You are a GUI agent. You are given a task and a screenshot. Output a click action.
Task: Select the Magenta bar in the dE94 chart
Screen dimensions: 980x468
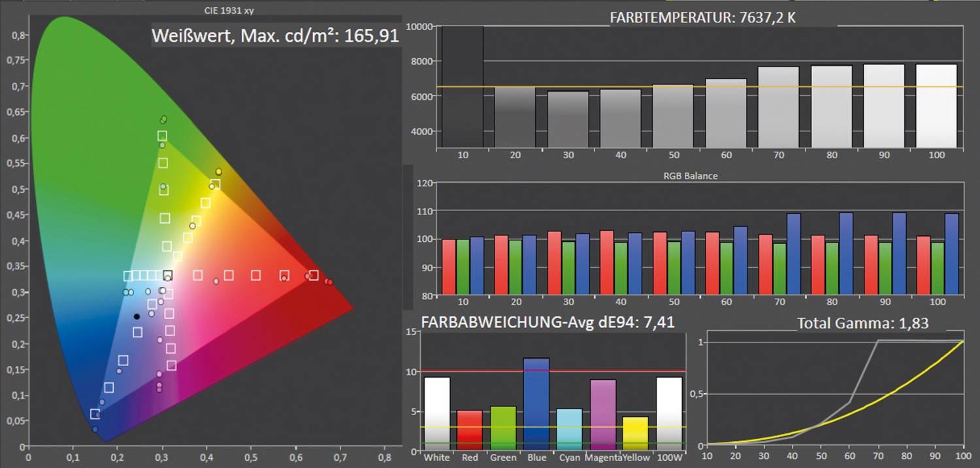[x=603, y=412]
